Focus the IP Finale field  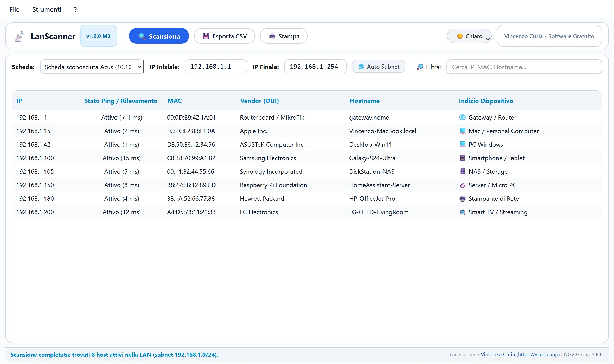point(315,67)
